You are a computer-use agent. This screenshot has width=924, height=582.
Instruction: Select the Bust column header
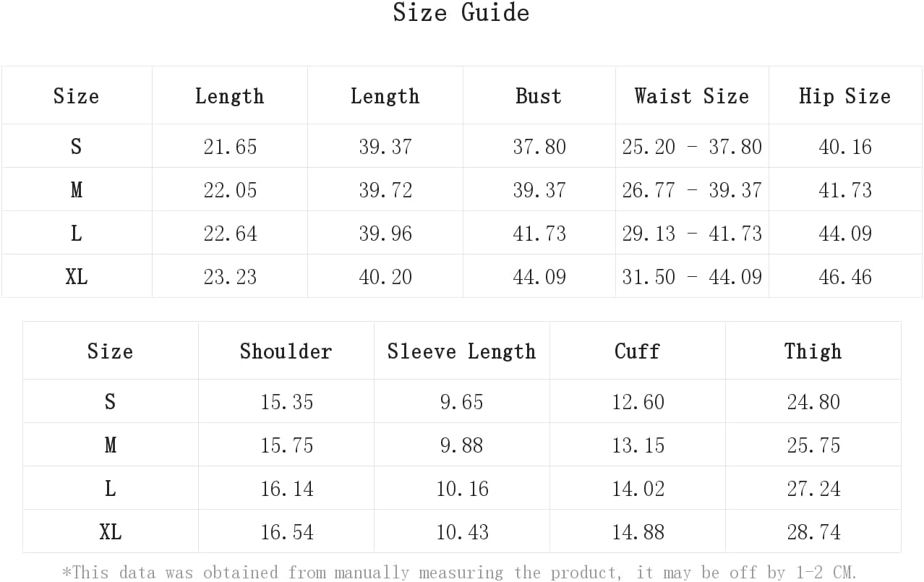tap(539, 96)
